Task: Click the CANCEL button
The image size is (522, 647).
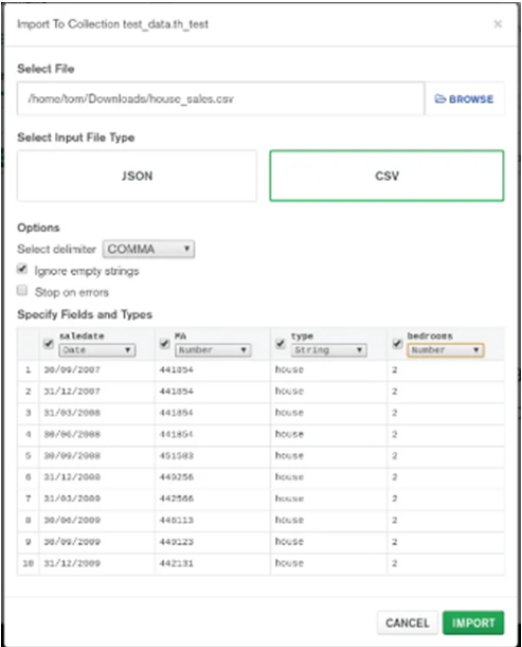Action: click(x=407, y=623)
